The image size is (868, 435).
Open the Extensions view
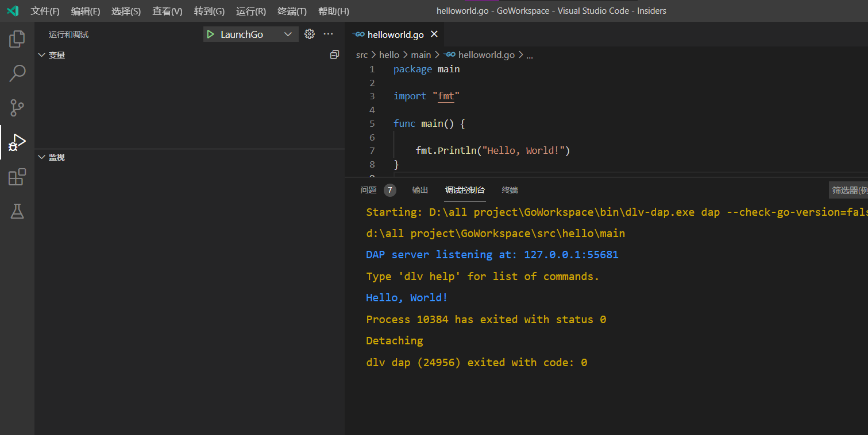[x=17, y=177]
